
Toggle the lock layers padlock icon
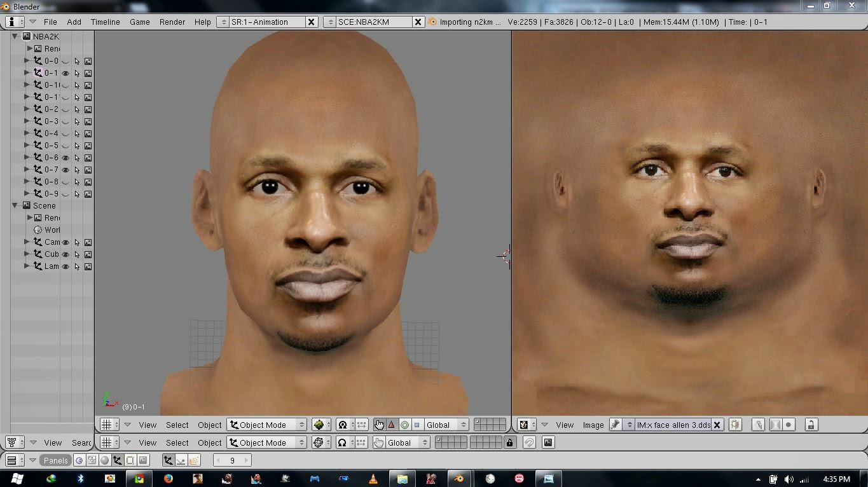pyautogui.click(x=509, y=442)
